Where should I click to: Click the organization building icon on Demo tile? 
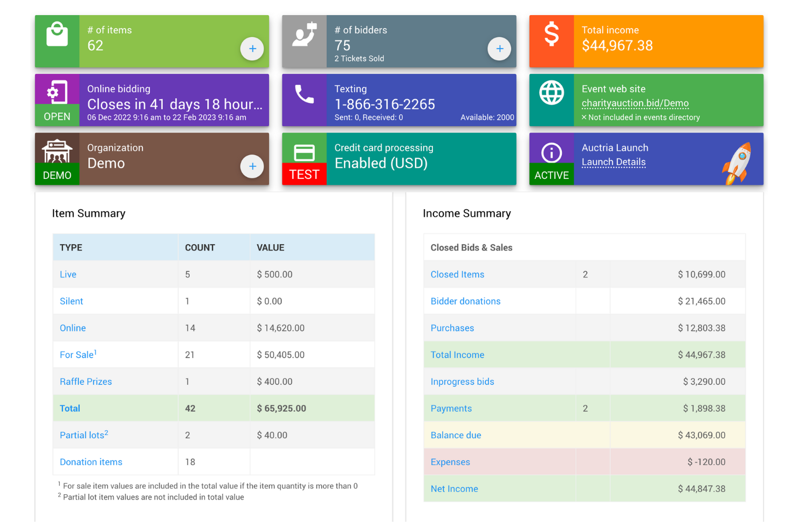pyautogui.click(x=57, y=151)
